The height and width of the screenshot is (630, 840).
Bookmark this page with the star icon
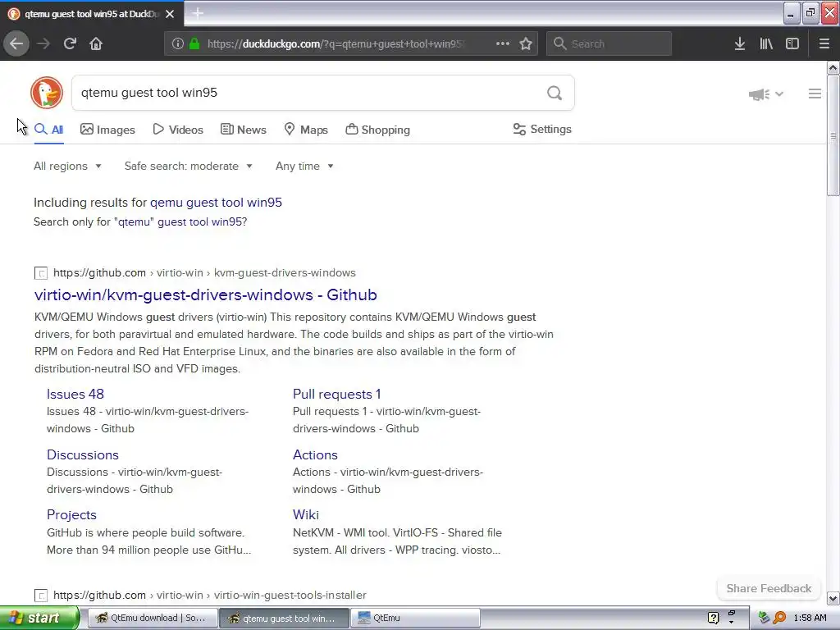tap(526, 44)
